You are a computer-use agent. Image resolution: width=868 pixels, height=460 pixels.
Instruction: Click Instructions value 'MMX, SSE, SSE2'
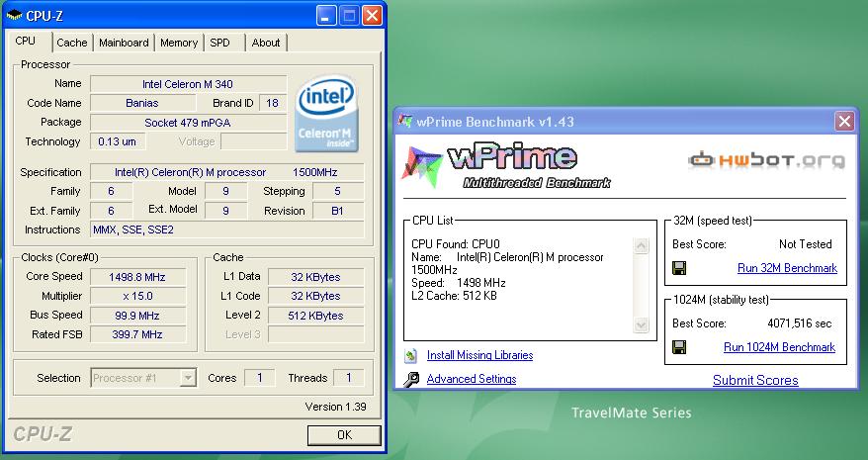tap(227, 230)
